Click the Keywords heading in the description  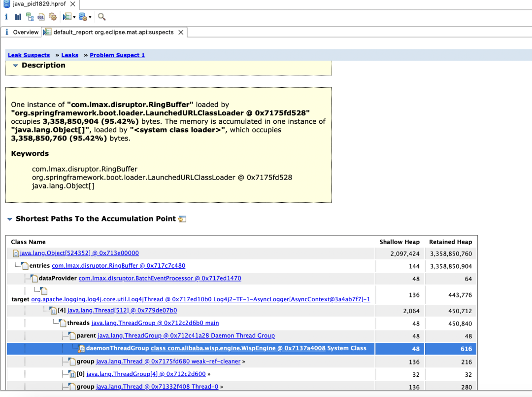(30, 153)
